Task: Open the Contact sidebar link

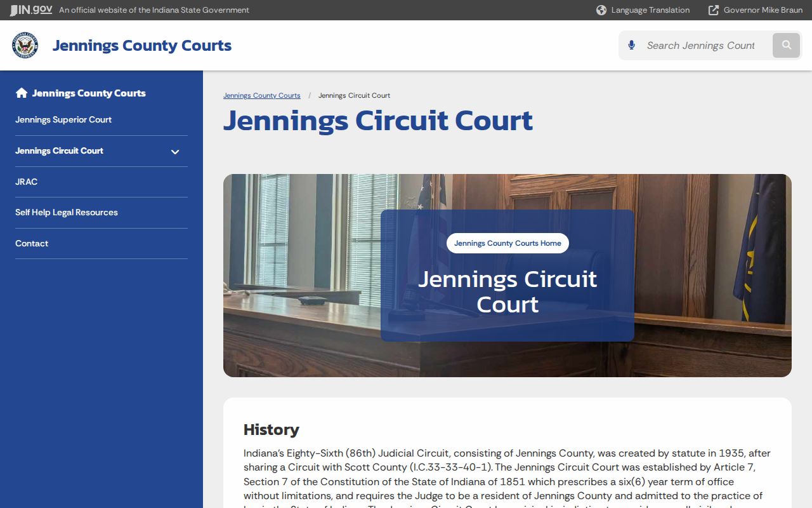Action: tap(32, 243)
